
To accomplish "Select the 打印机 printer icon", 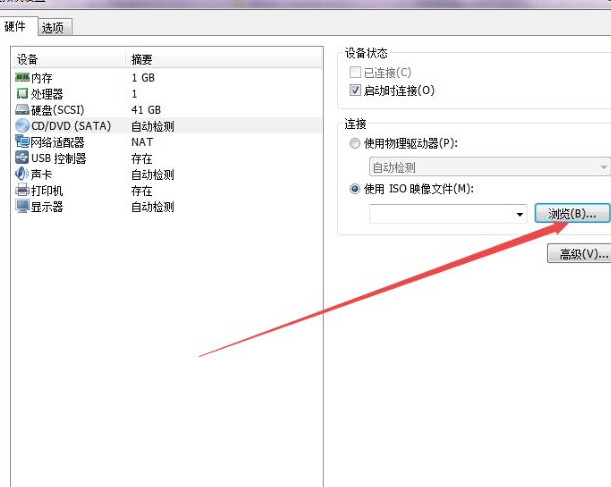I will tap(23, 190).
